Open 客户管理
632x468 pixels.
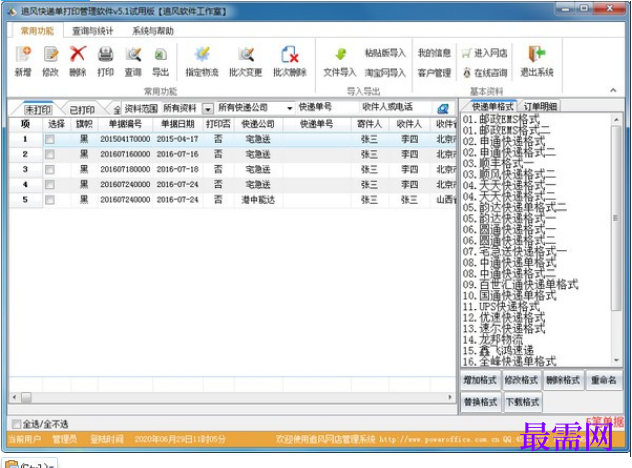pos(434,73)
